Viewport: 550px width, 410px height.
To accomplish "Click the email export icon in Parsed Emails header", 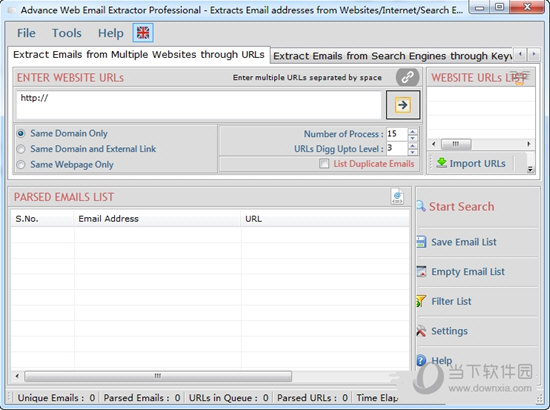I will tap(397, 197).
